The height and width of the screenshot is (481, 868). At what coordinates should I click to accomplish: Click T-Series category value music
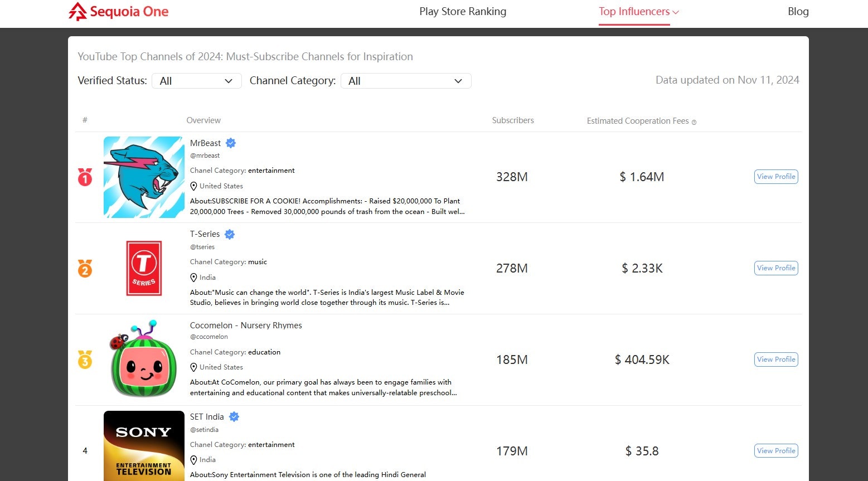click(258, 262)
